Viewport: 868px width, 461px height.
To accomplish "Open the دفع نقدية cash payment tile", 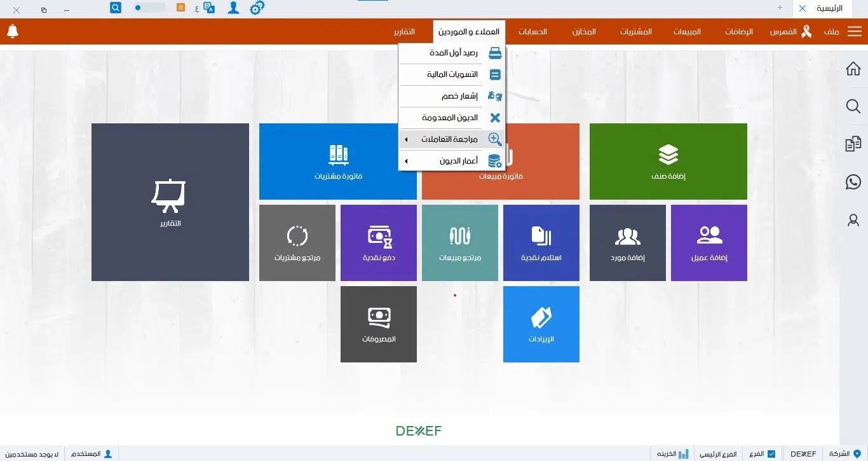I will click(x=378, y=242).
